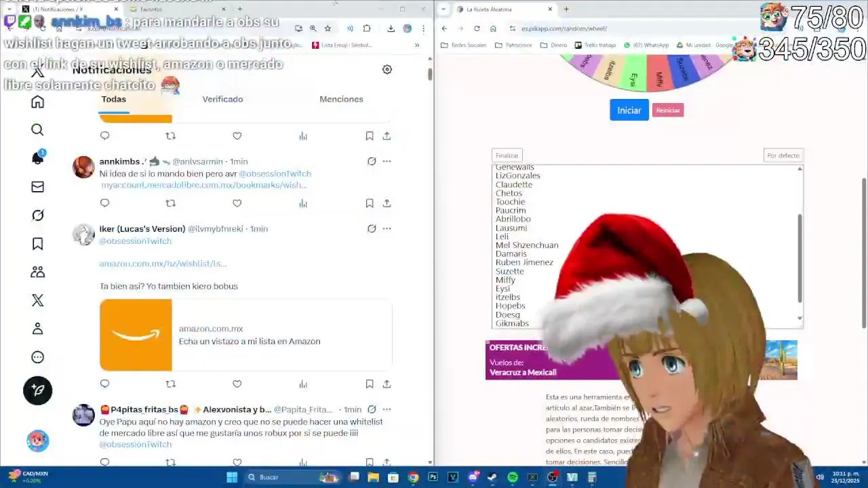Click the home button in roulette browser
The image size is (868, 488).
pyautogui.click(x=493, y=28)
